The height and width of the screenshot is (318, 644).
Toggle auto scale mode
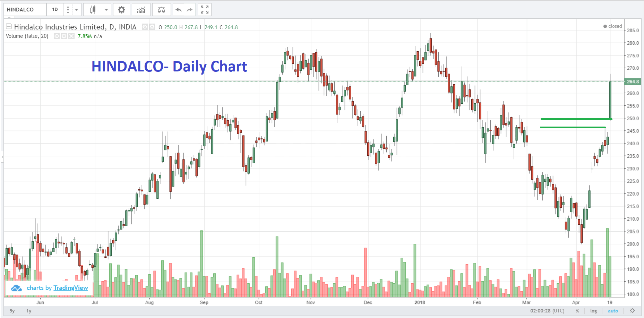(613, 311)
